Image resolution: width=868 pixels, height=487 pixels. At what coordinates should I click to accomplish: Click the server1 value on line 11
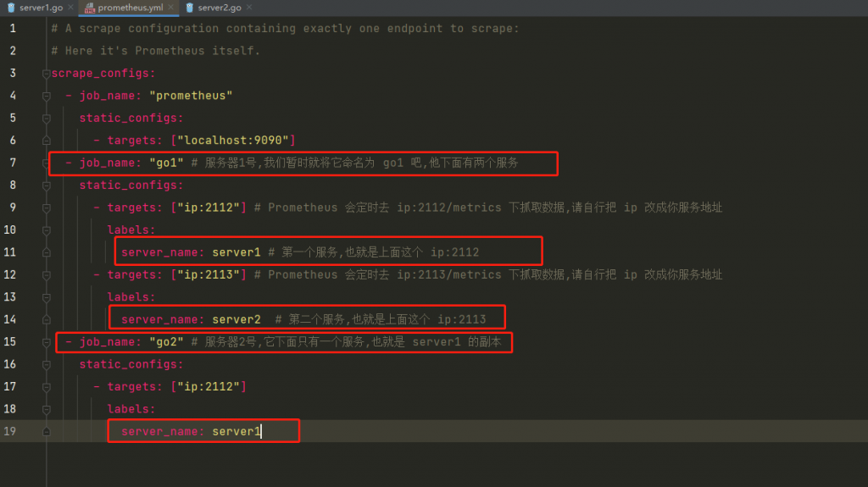pyautogui.click(x=236, y=252)
